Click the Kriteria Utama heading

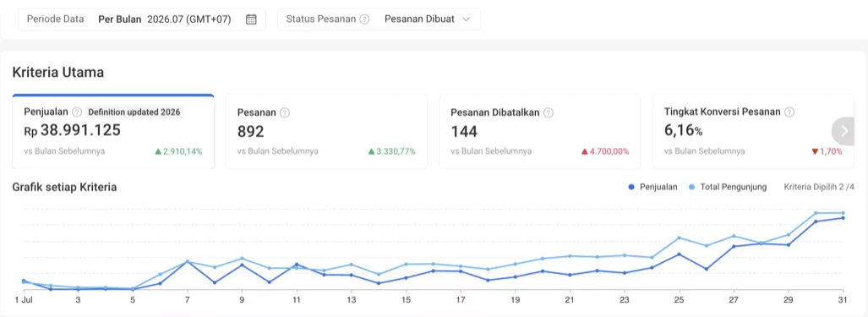click(x=58, y=72)
